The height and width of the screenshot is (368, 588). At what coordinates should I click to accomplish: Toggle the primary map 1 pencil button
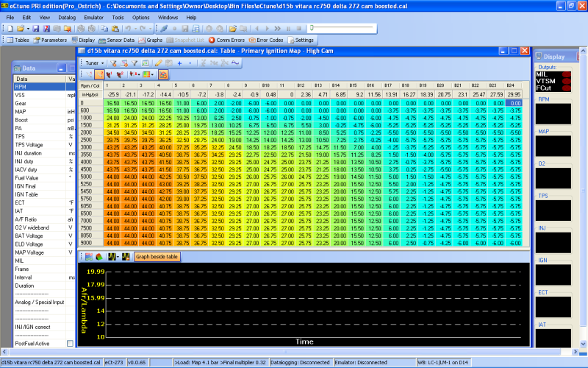pyautogui.click(x=89, y=74)
